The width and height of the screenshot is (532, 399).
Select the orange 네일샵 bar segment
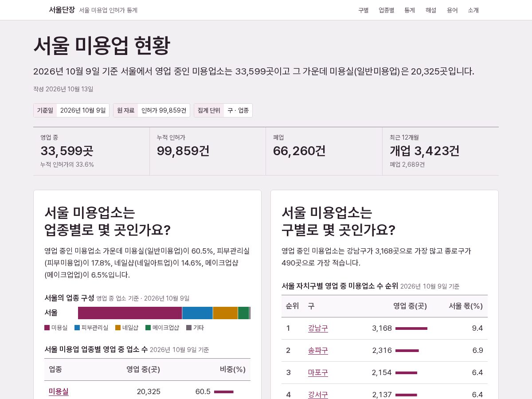[x=225, y=313]
